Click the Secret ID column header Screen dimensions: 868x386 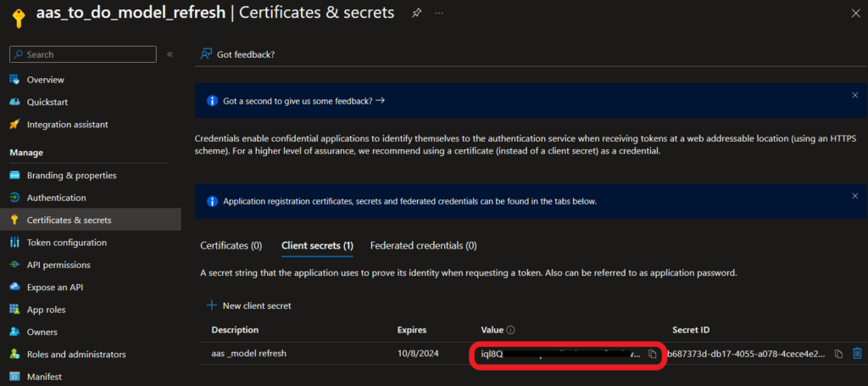pyautogui.click(x=691, y=330)
